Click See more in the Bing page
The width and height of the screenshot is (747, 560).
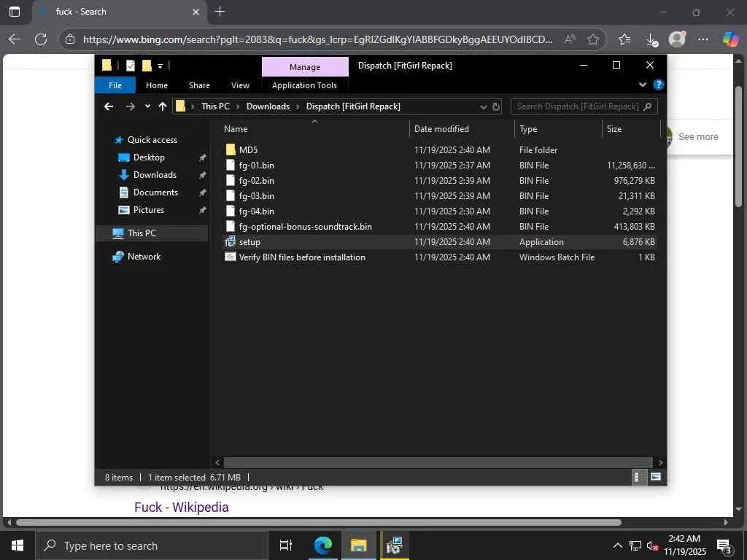698,136
